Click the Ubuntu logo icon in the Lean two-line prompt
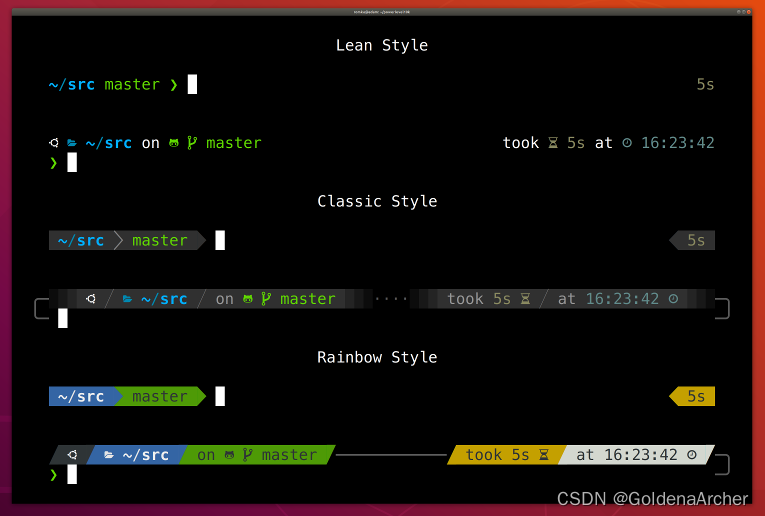This screenshot has height=516, width=765. pos(54,142)
